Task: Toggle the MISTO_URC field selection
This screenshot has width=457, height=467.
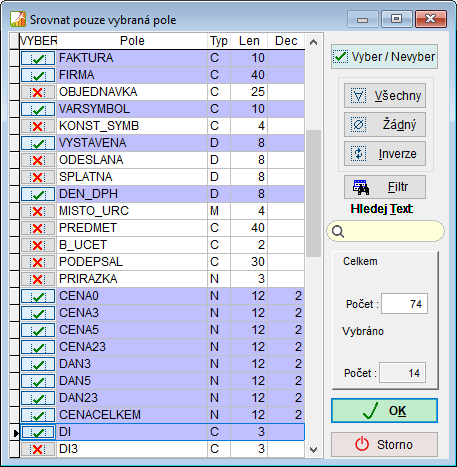Action: [38, 211]
